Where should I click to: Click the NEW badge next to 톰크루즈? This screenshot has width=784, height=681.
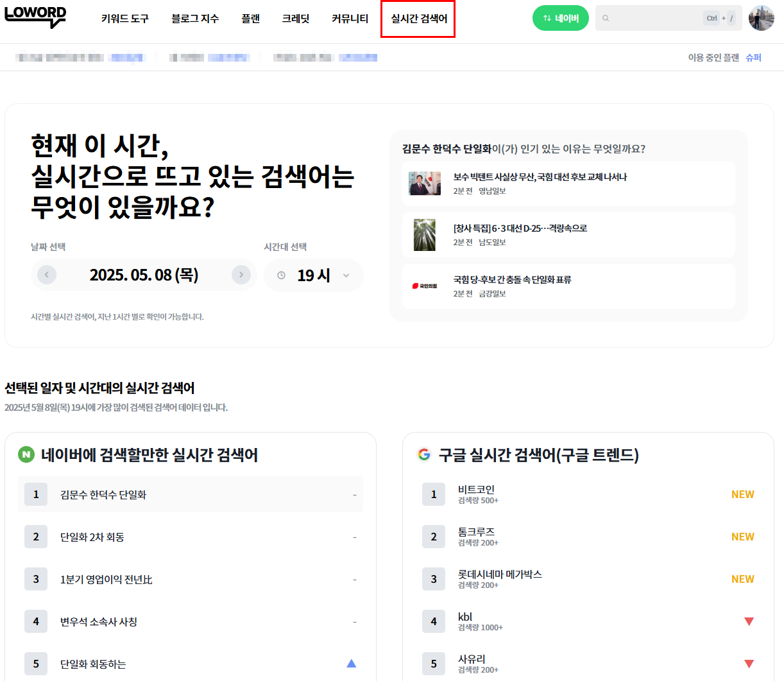click(x=742, y=537)
